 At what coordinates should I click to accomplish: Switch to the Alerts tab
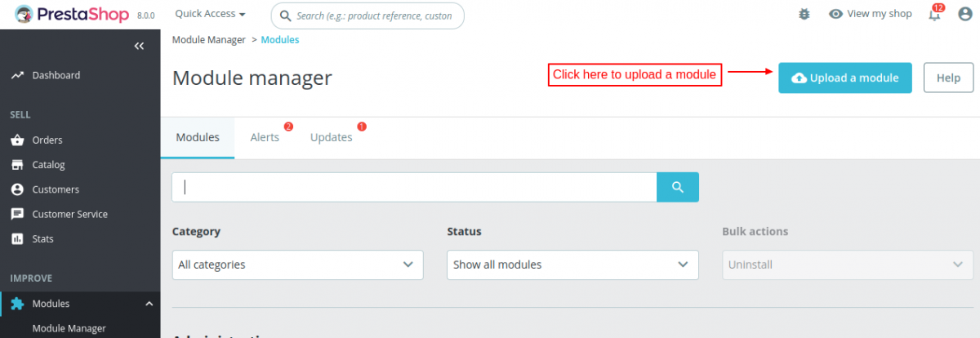265,137
